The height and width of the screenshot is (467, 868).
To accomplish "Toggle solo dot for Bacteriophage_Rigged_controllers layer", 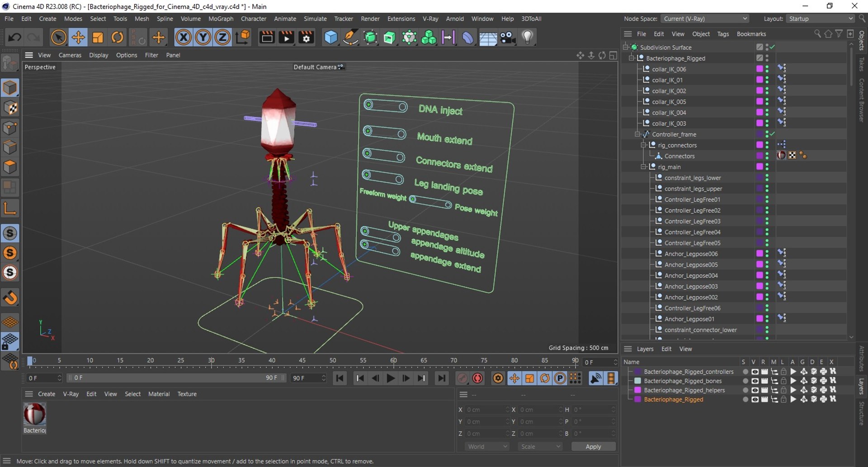I will click(x=745, y=372).
